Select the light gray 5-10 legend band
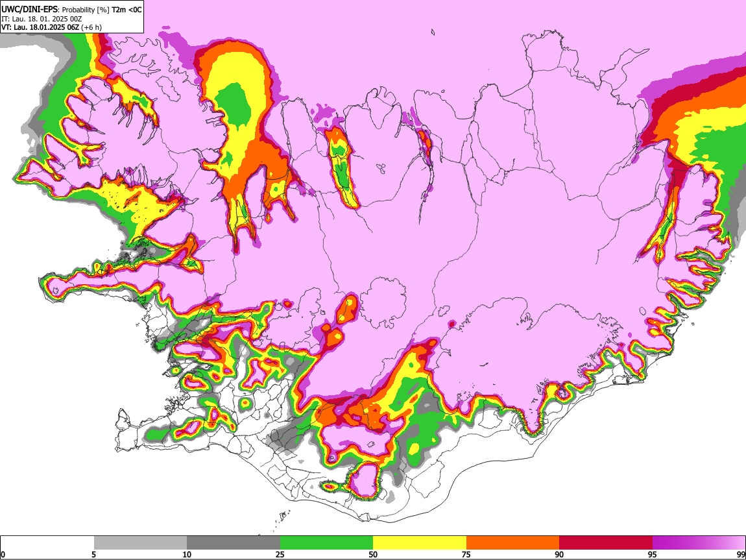746x560 pixels. (x=140, y=542)
